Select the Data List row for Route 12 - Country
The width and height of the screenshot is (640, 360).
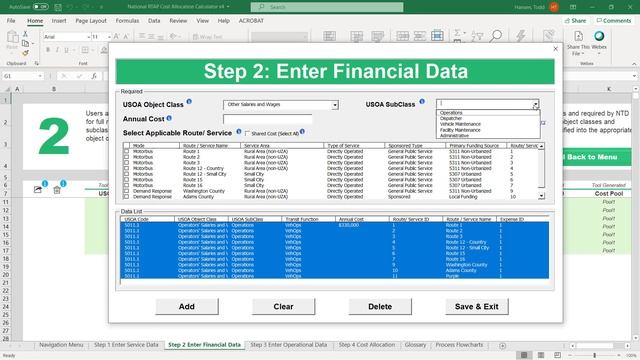pyautogui.click(x=335, y=242)
